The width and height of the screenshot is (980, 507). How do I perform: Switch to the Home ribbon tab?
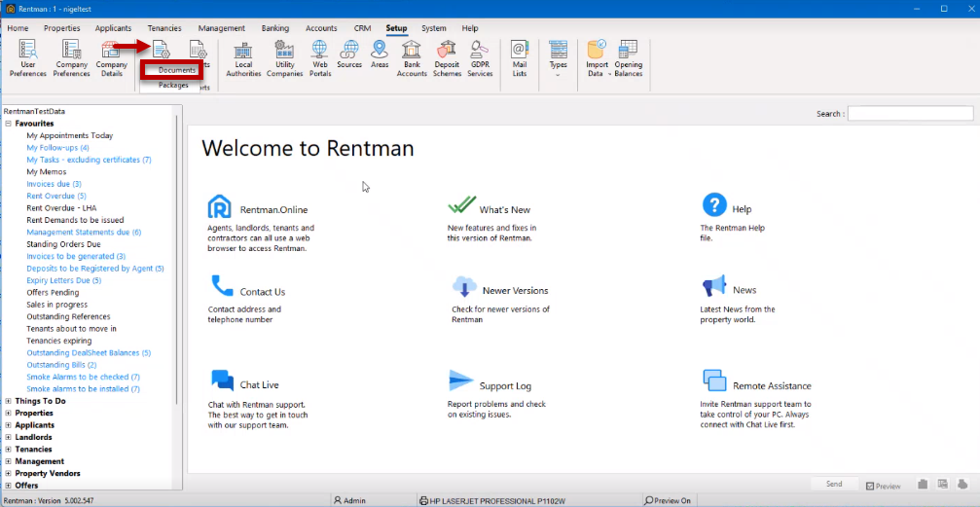[x=18, y=28]
